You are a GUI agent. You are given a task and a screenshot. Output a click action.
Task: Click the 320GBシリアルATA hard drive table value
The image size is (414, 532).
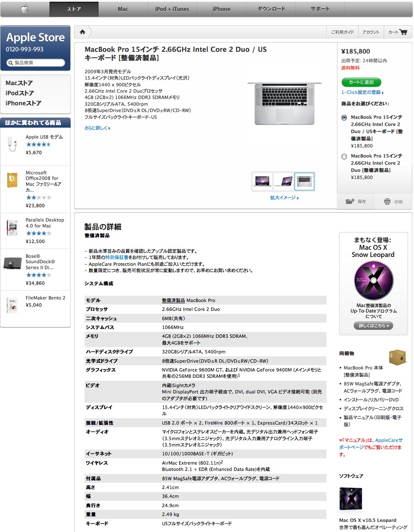[194, 352]
